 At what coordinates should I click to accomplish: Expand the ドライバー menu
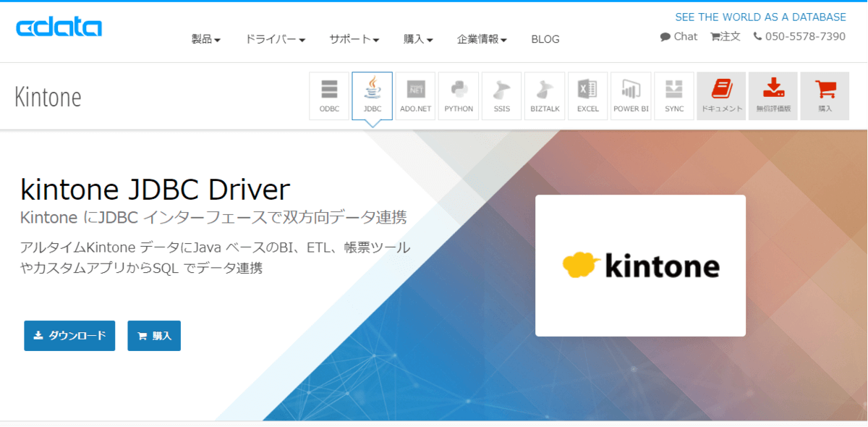coord(276,39)
